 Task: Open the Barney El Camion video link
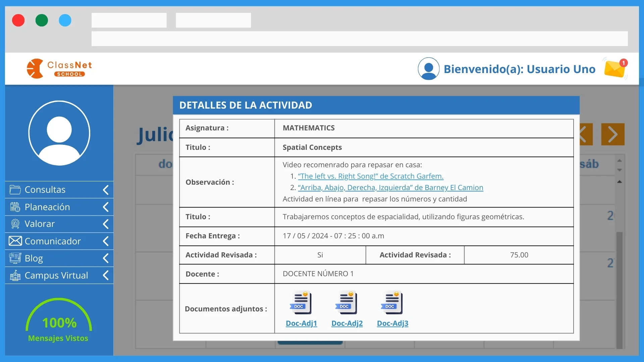[390, 187]
